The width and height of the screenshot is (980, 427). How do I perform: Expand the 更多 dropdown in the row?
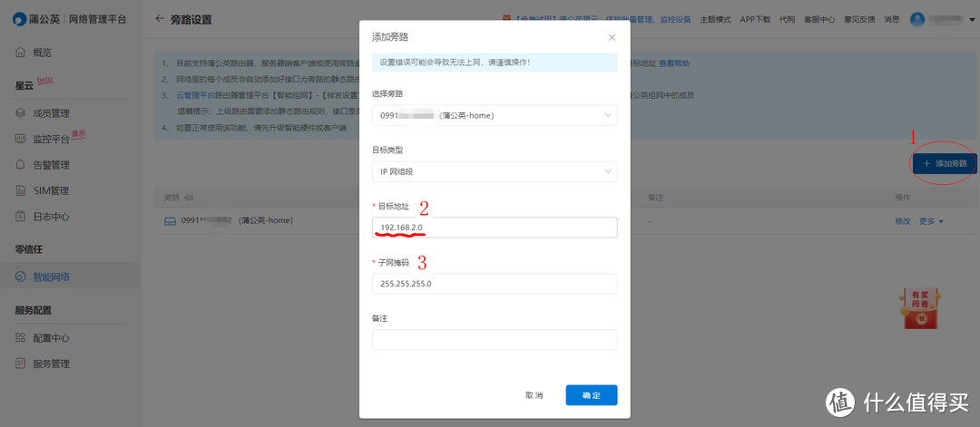(931, 221)
